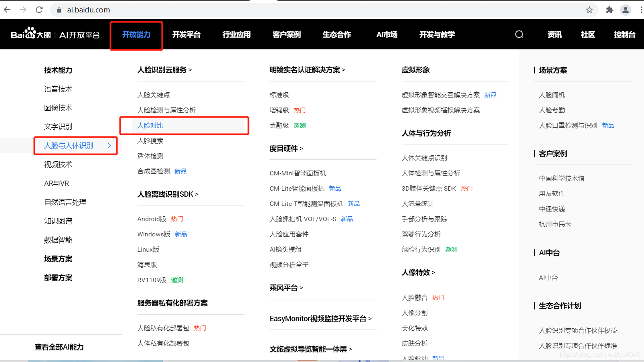This screenshot has height=362, width=644.
Task: Expand EasyMonitor视频监控开发平台 heading
Action: [x=320, y=319]
